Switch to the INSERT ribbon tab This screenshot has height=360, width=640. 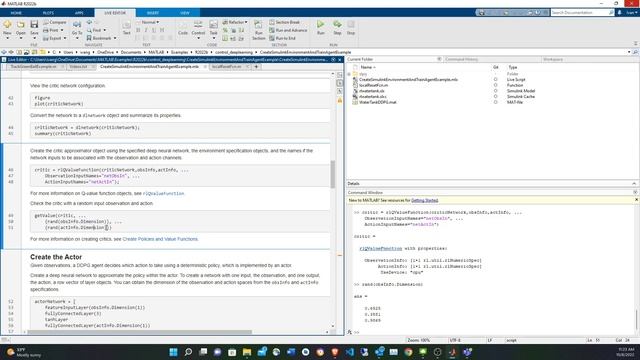coord(153,13)
